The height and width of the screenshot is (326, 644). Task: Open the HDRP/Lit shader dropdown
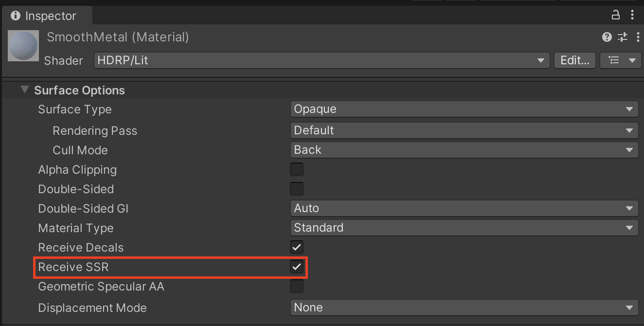point(321,60)
